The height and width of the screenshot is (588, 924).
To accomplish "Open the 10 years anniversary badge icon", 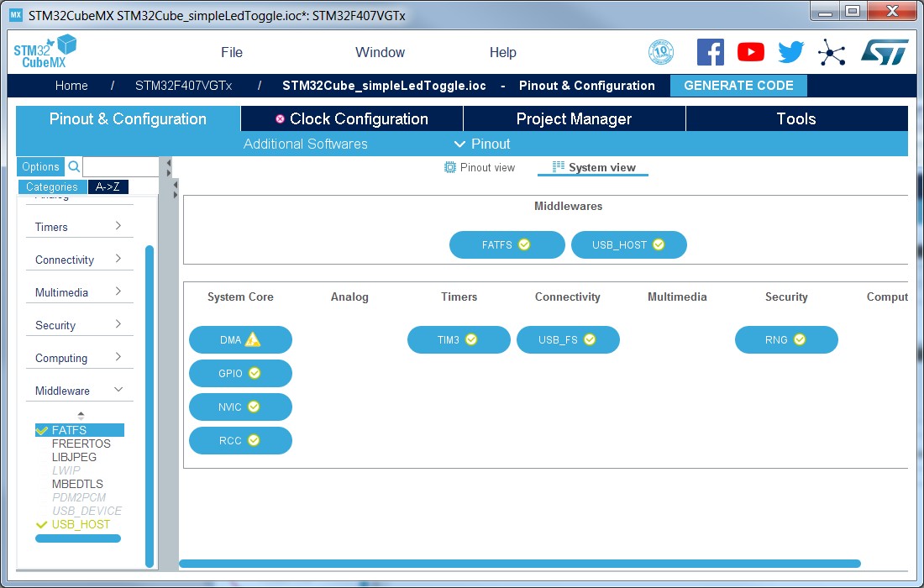I will pos(660,52).
